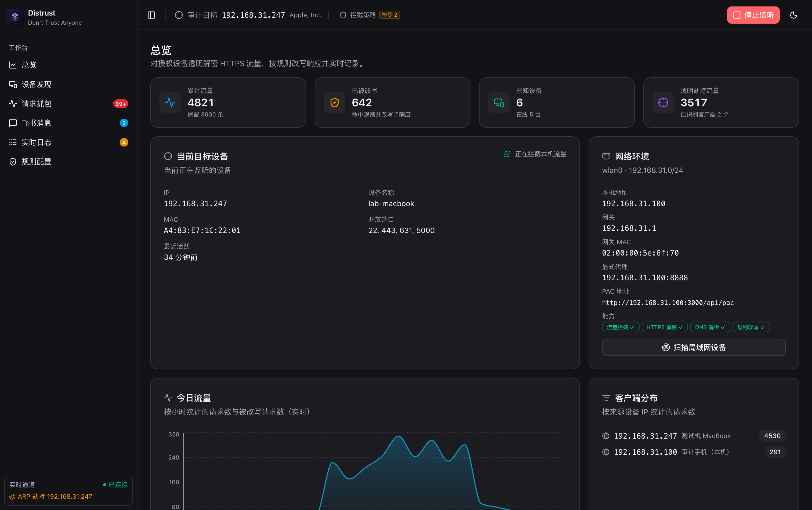Click the 当前目标设备 crosshair icon
Viewport: 812px width, 510px height.
click(168, 156)
